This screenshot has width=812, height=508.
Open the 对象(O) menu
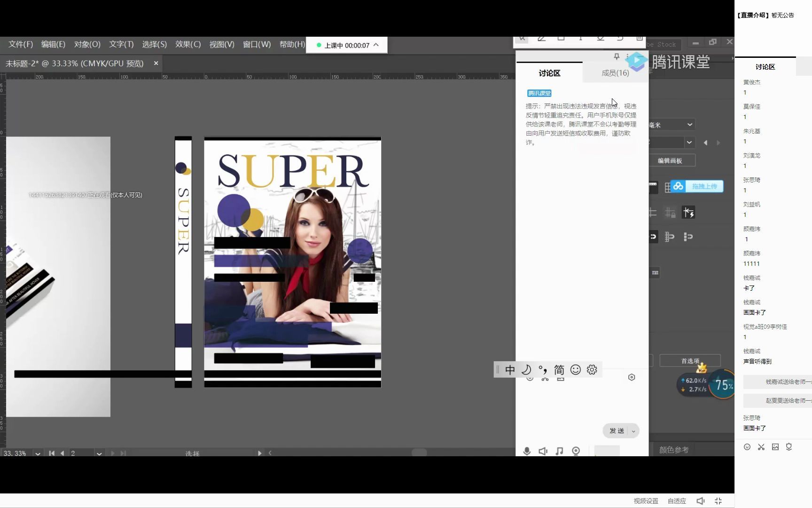[x=87, y=44]
